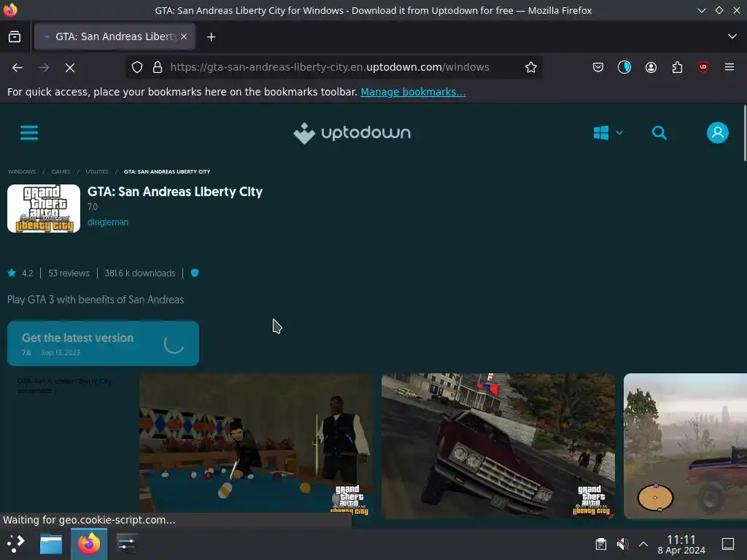Open the clock showing 11:11
Viewport: 747px width, 560px height.
click(x=681, y=544)
